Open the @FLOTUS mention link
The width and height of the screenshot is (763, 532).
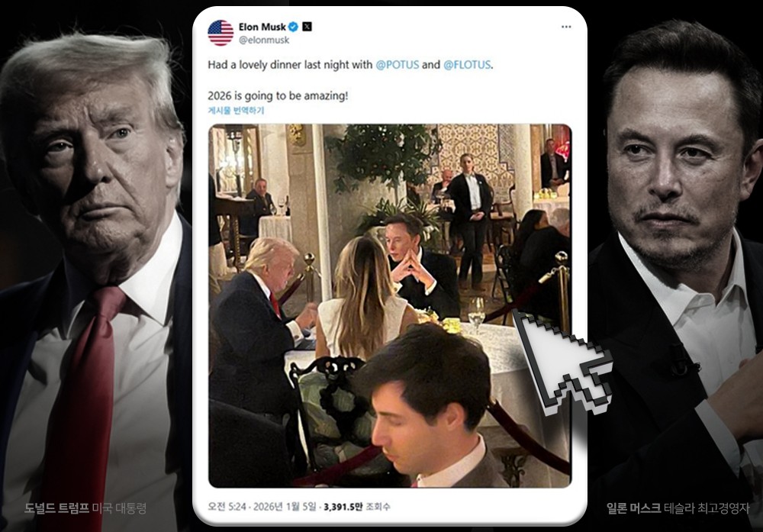coord(467,65)
